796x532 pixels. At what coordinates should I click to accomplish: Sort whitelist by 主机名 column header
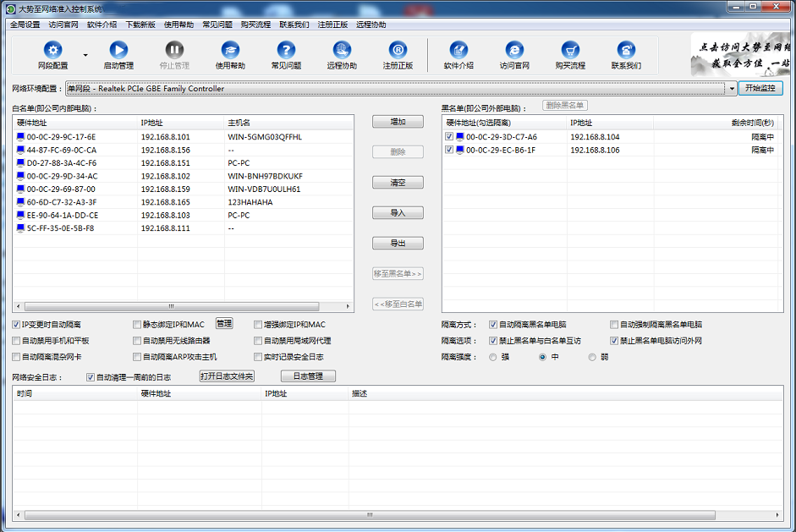[288, 123]
